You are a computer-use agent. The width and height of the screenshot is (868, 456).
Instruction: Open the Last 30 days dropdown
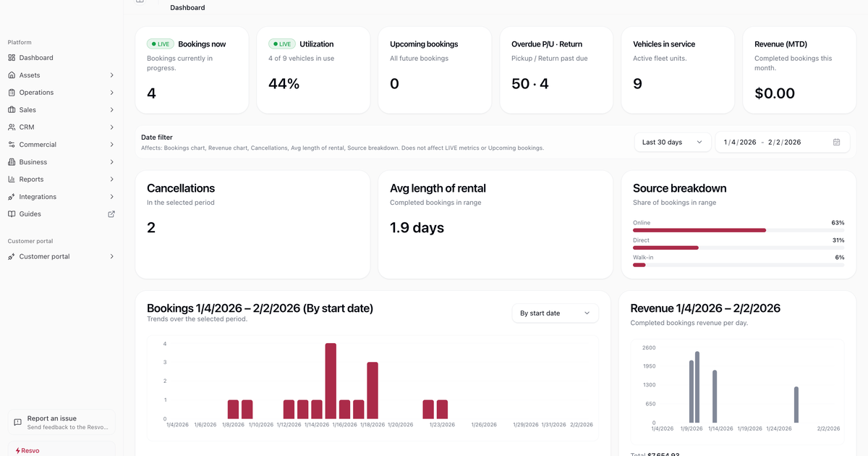672,143
